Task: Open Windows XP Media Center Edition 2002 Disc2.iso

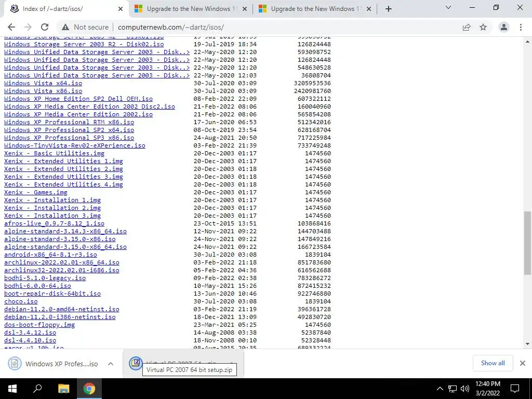Action: (89, 107)
